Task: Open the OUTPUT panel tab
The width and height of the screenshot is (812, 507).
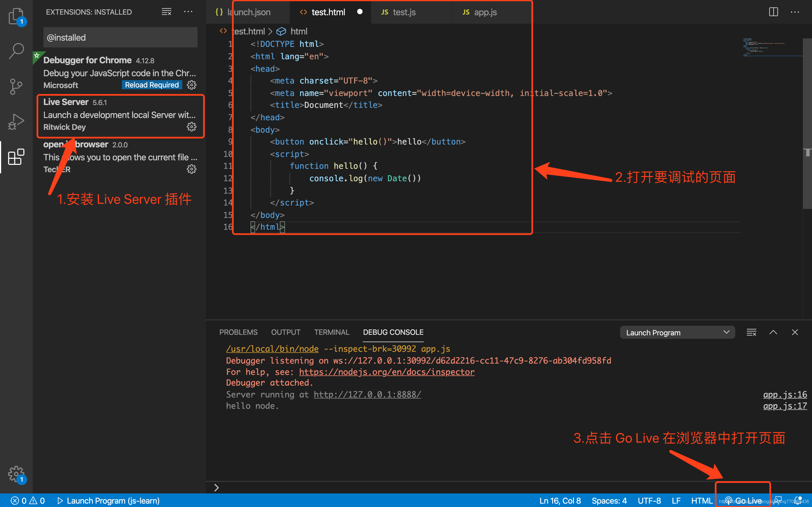Action: click(x=286, y=332)
